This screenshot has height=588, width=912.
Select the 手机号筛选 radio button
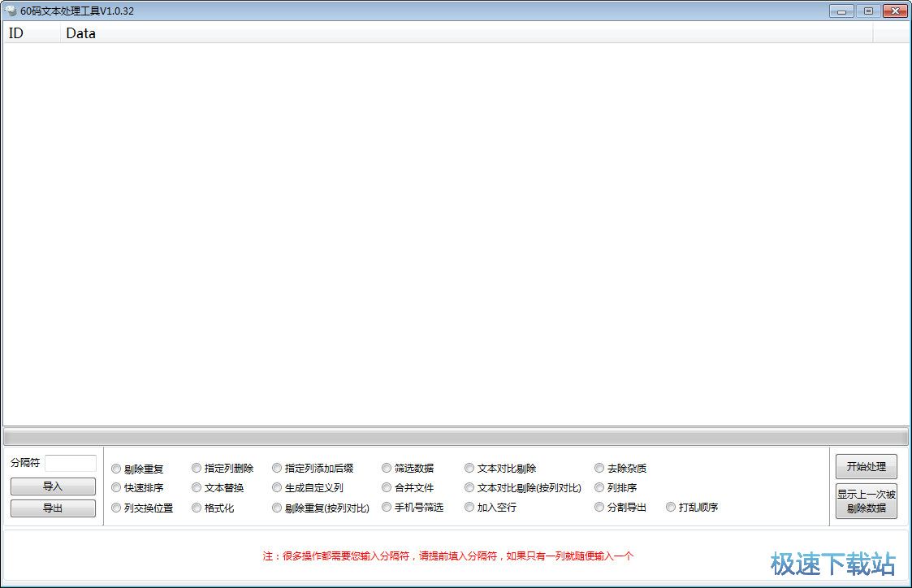coord(387,507)
